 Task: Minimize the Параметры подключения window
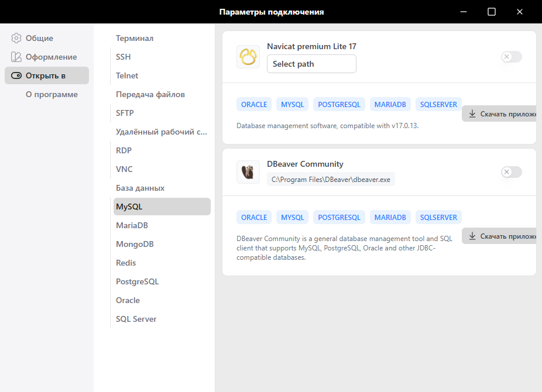[464, 12]
